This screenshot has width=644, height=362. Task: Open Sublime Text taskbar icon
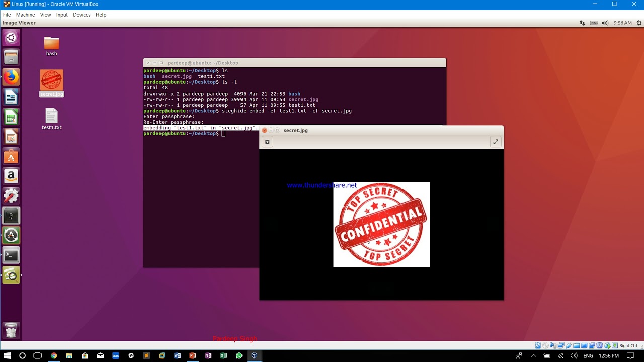146,355
